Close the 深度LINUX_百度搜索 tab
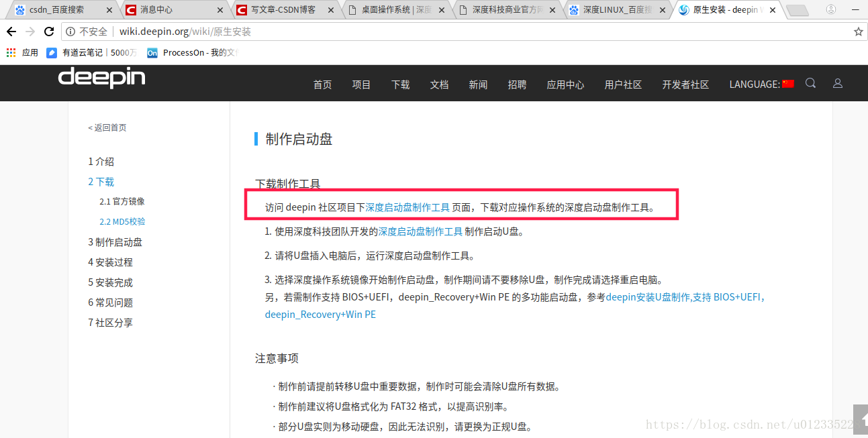 point(663,10)
